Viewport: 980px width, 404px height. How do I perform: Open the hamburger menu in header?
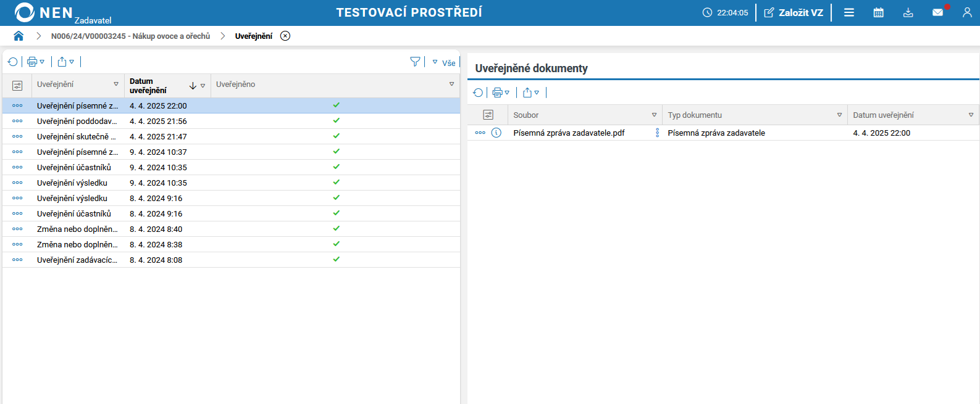[849, 12]
